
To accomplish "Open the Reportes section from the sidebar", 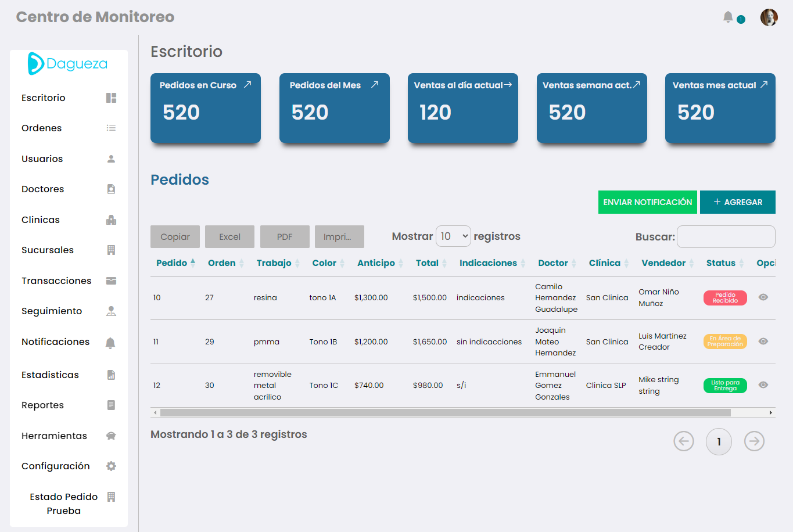I will [x=41, y=405].
